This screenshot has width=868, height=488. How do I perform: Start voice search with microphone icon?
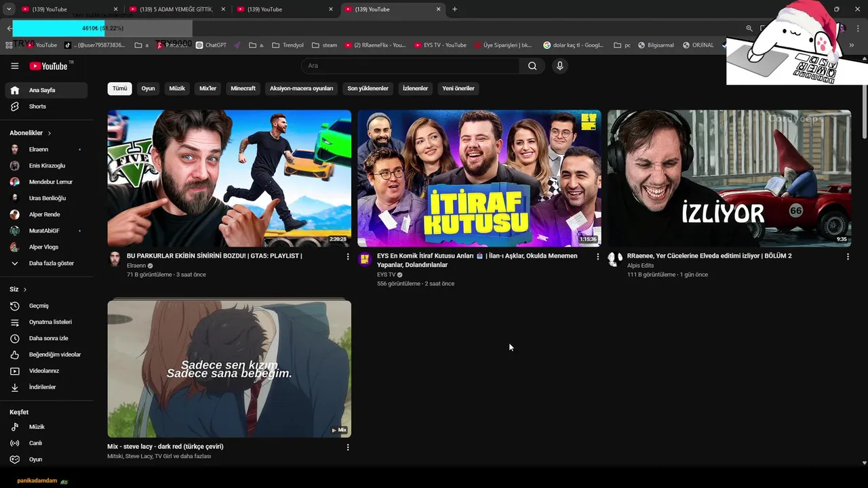pos(559,66)
